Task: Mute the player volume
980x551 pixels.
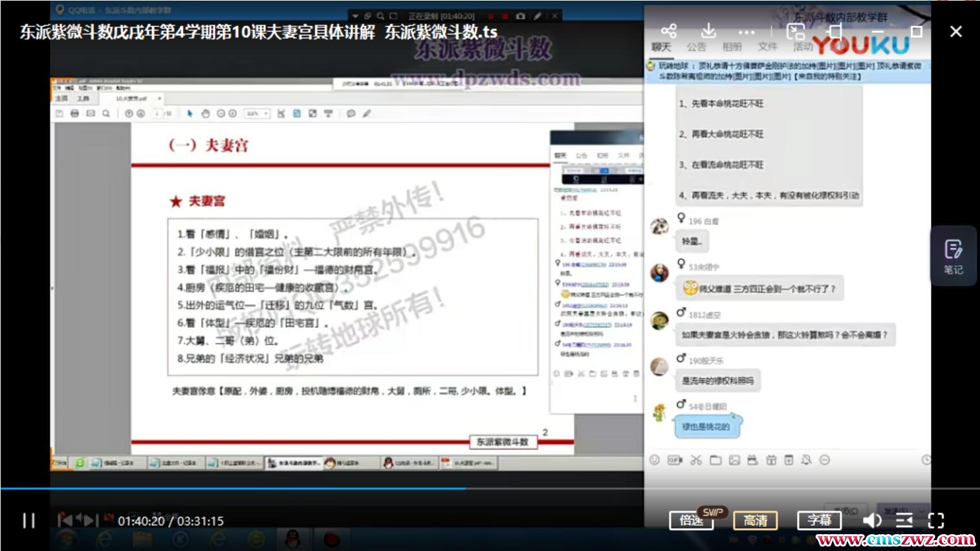Action: [x=871, y=521]
